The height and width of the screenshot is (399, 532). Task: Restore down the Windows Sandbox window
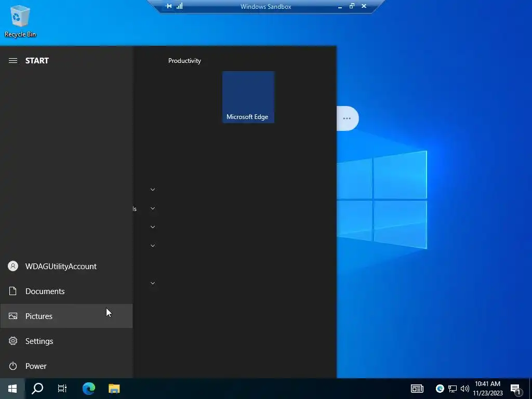(x=352, y=6)
